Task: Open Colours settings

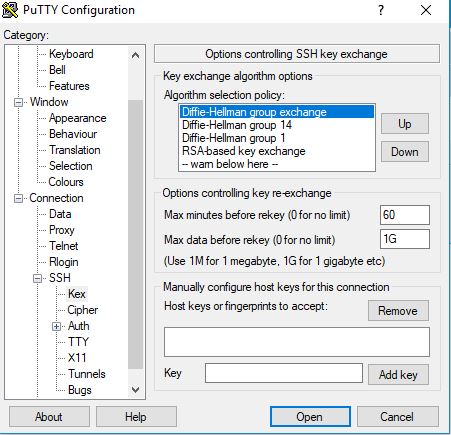Action: pos(66,182)
